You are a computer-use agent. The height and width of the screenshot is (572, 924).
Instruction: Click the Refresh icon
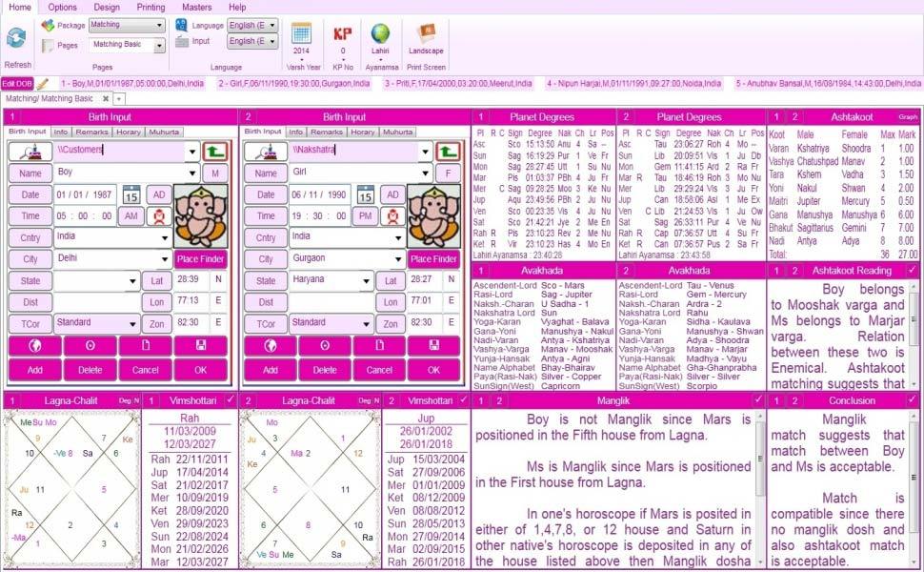(16, 38)
